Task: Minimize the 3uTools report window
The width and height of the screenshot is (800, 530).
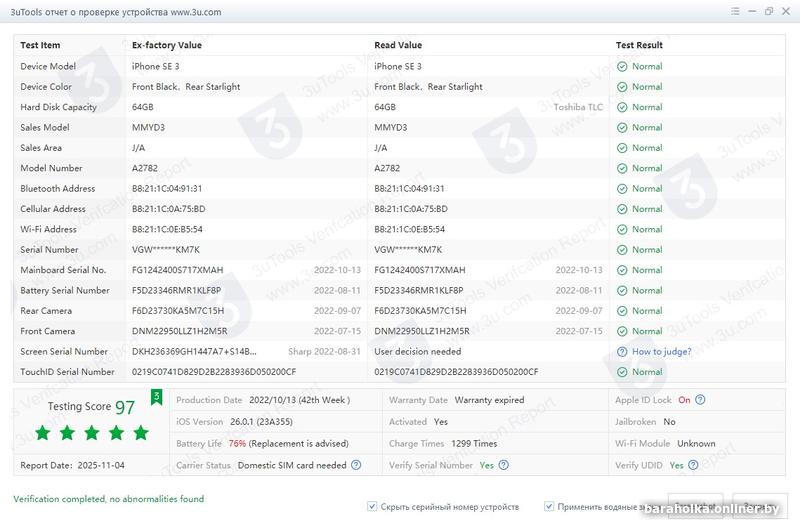Action: [x=752, y=11]
